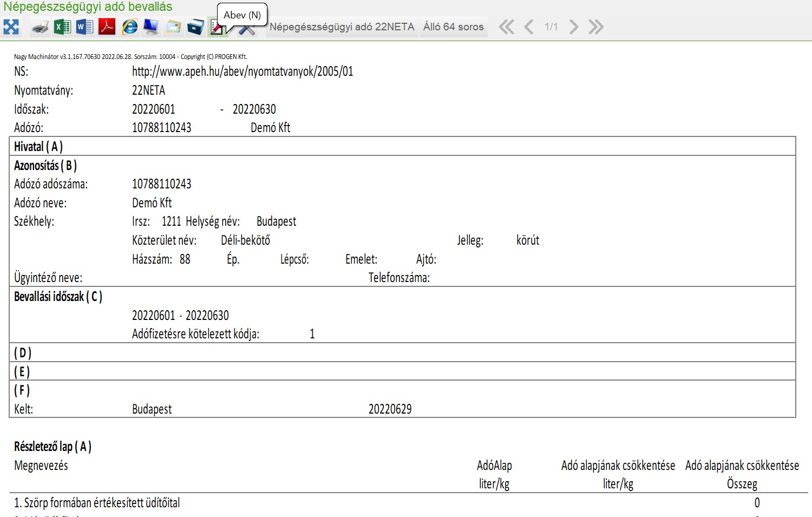
Task: Click the street name Déli-bekötő
Action: [x=246, y=240]
